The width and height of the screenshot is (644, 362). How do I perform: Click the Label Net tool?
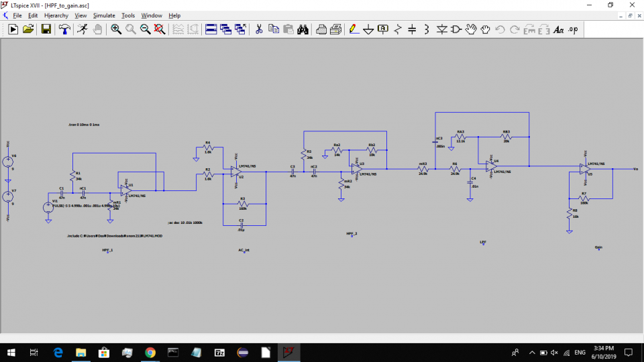click(x=382, y=29)
